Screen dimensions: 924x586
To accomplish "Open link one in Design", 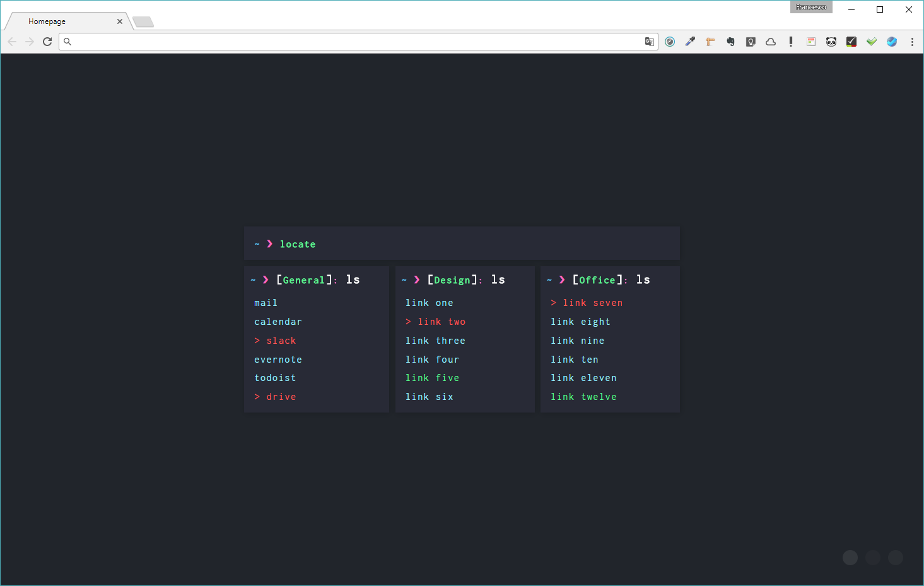I will [x=430, y=303].
